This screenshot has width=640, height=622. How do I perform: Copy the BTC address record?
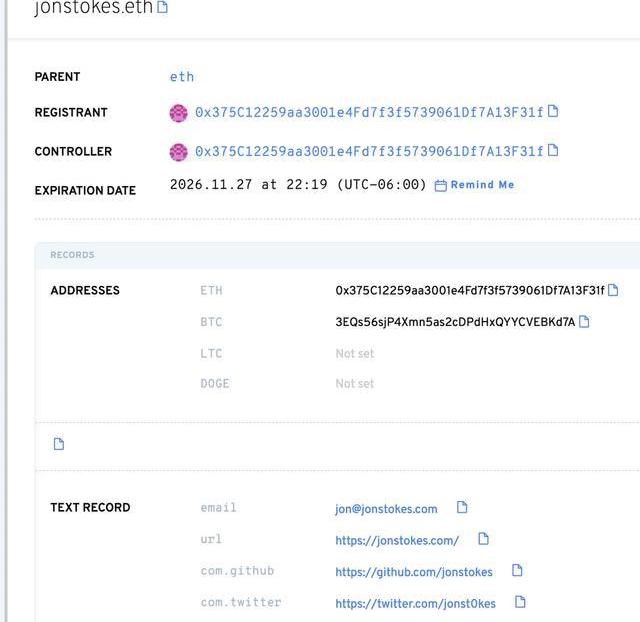pos(584,322)
